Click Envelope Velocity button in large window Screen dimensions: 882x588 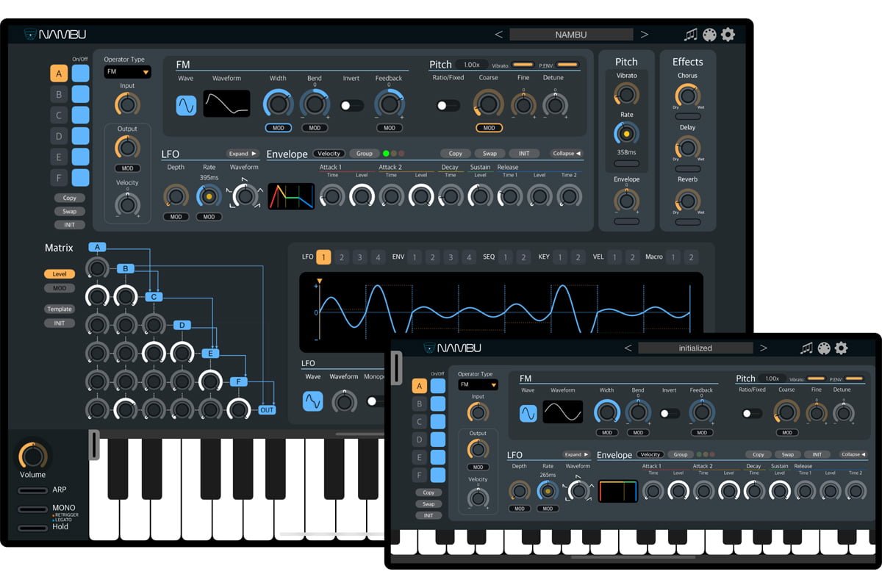(x=329, y=154)
